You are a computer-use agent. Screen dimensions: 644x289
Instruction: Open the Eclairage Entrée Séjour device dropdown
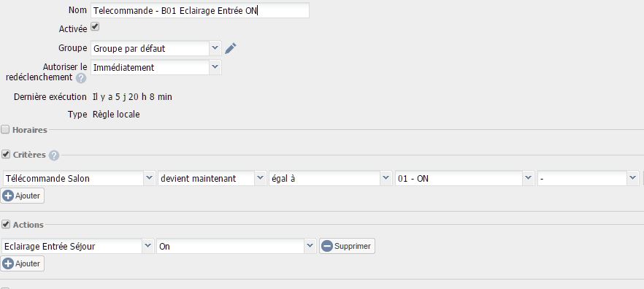click(x=77, y=247)
